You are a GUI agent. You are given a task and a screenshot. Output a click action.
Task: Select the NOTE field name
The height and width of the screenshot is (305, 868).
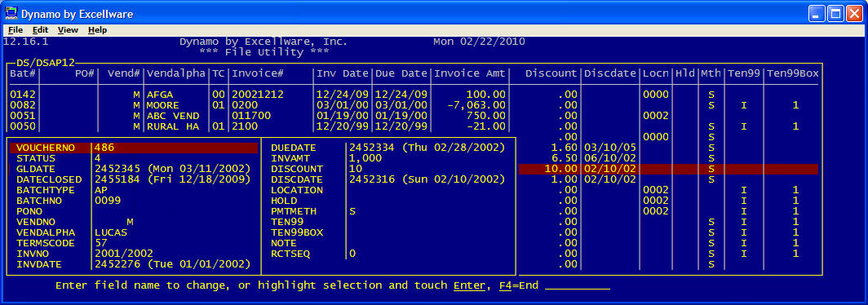(285, 243)
